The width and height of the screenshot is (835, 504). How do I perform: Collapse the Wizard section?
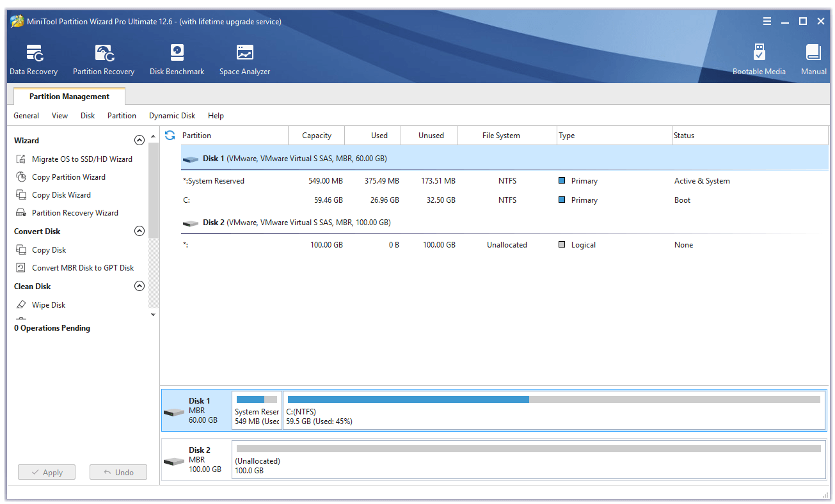coord(139,141)
